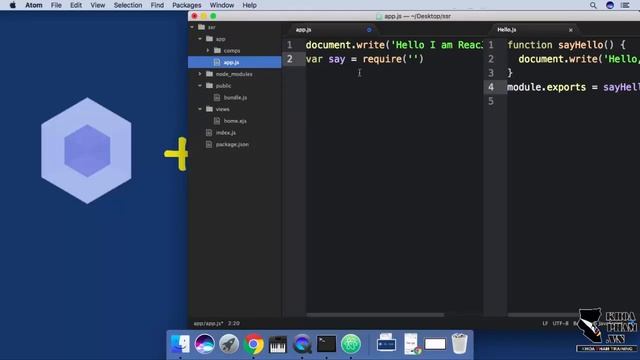Open home.ejs in the tree view
The height and width of the screenshot is (360, 640).
(235, 121)
